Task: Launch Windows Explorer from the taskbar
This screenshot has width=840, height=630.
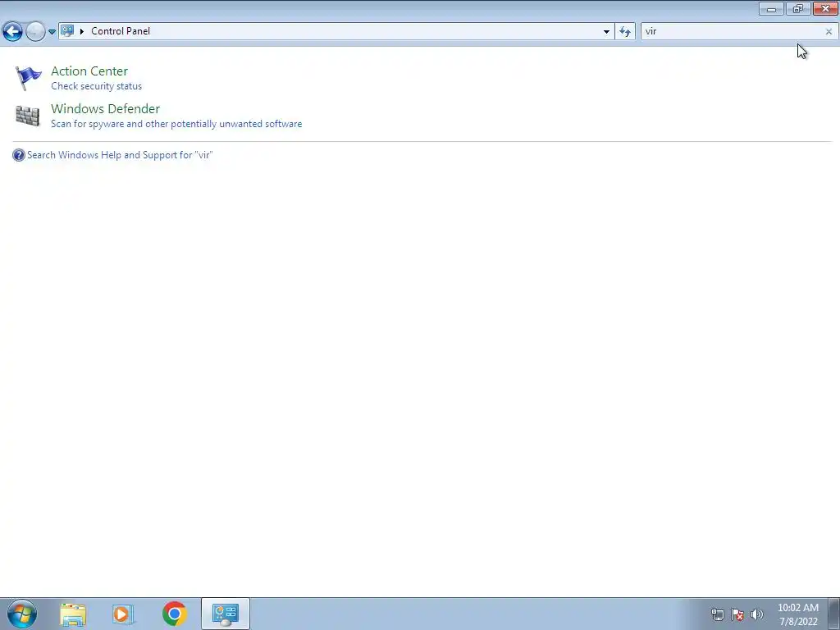Action: point(73,614)
